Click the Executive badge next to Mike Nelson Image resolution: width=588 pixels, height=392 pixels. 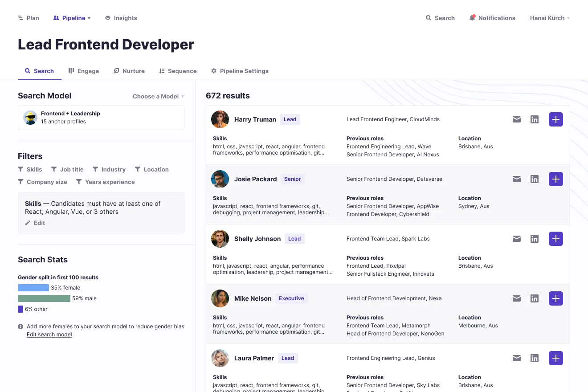pos(291,298)
